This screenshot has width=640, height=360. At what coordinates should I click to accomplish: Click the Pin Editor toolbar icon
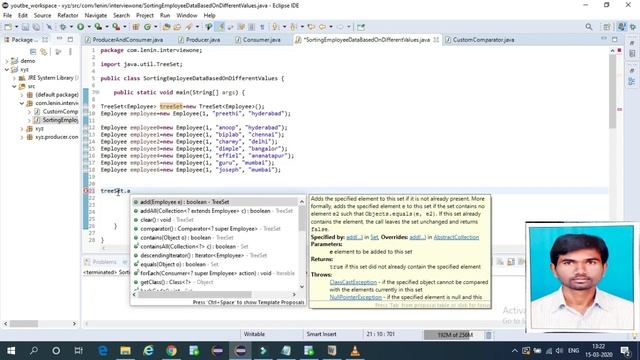pos(361,27)
